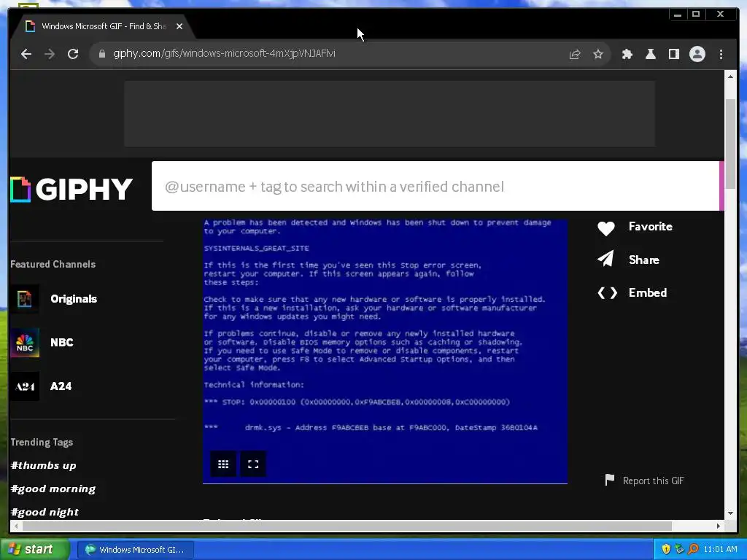Click the blue screen GIF image
747x560 pixels.
(385, 351)
